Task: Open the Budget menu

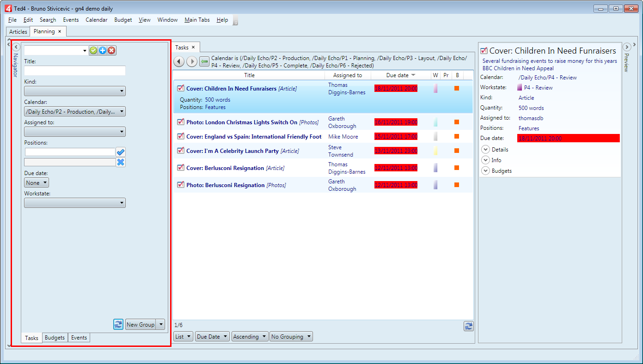Action: (x=123, y=20)
